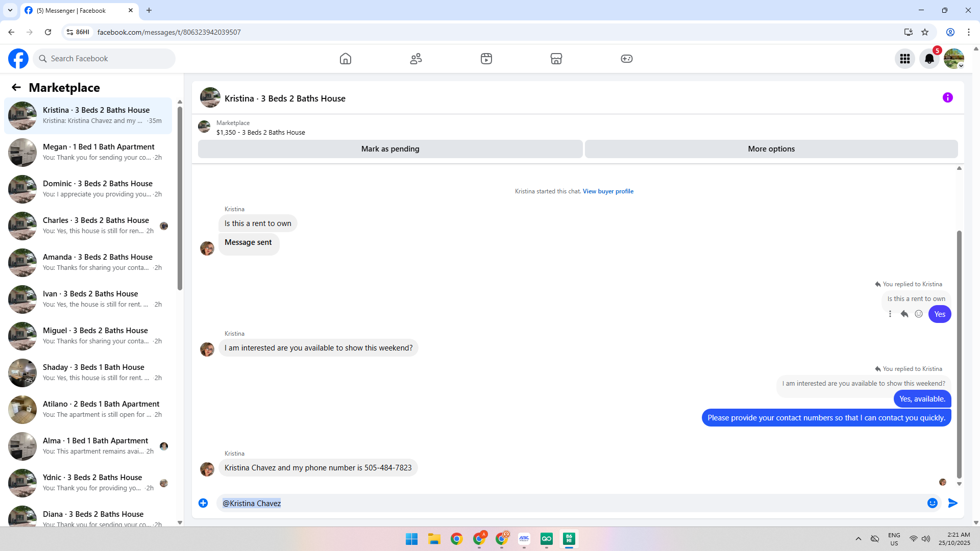
Task: Open the Windows Start menu
Action: click(411, 539)
